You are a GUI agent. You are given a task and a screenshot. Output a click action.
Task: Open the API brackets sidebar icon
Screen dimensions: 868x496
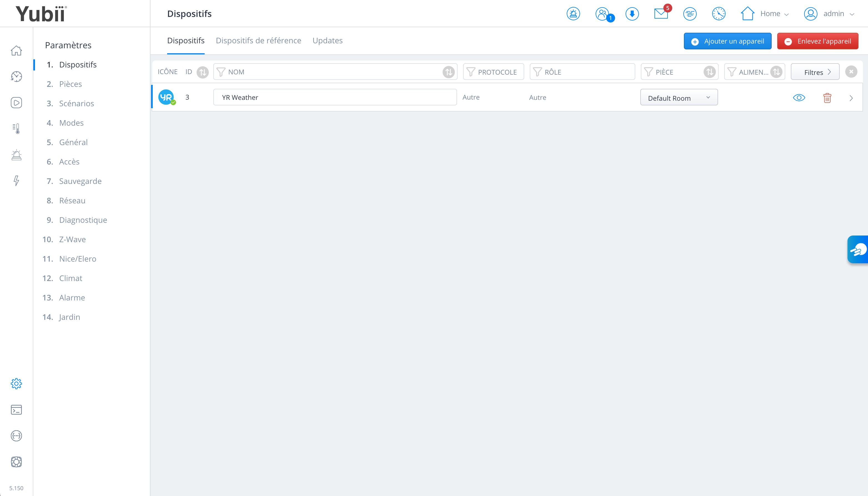[16, 436]
